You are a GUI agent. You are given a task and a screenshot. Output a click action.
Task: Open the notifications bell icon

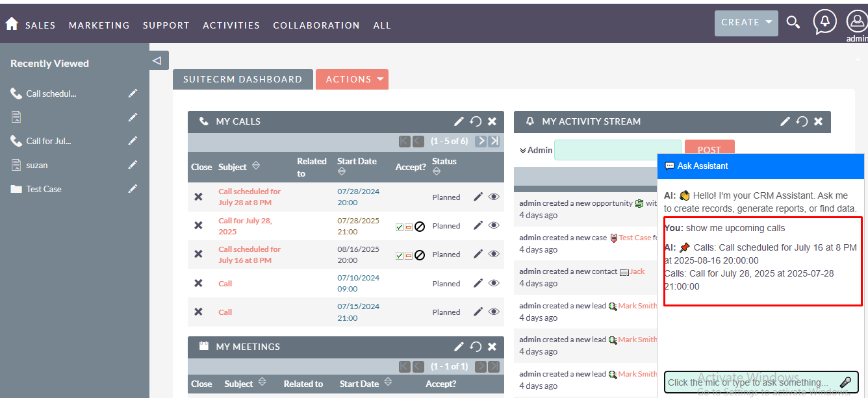coord(824,22)
